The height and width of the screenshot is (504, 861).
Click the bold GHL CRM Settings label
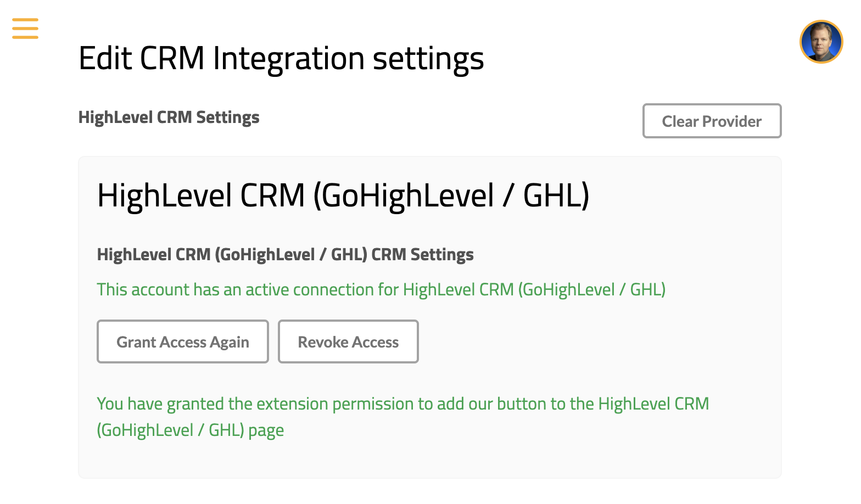pyautogui.click(x=285, y=255)
